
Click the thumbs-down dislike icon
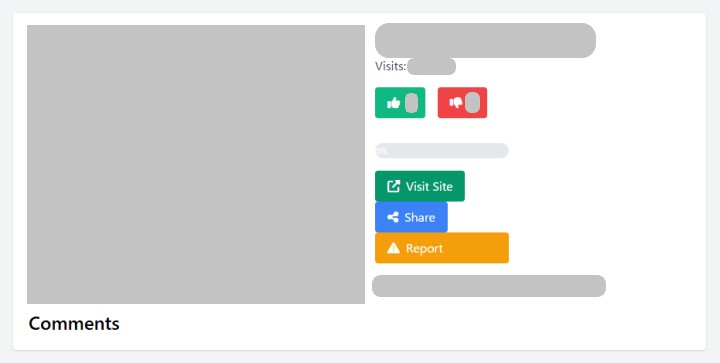tap(456, 103)
